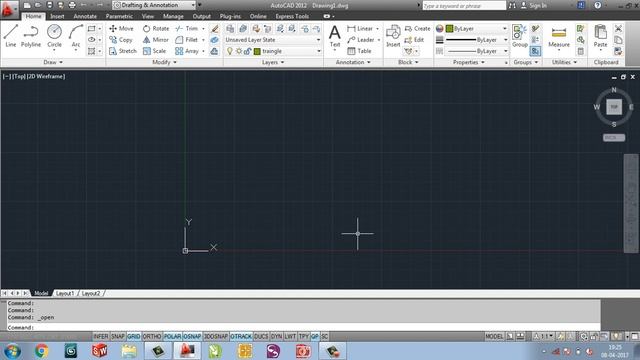Screen dimensions: 640x360
Task: Click the Erase pencil icon in Modify
Action: click(215, 29)
